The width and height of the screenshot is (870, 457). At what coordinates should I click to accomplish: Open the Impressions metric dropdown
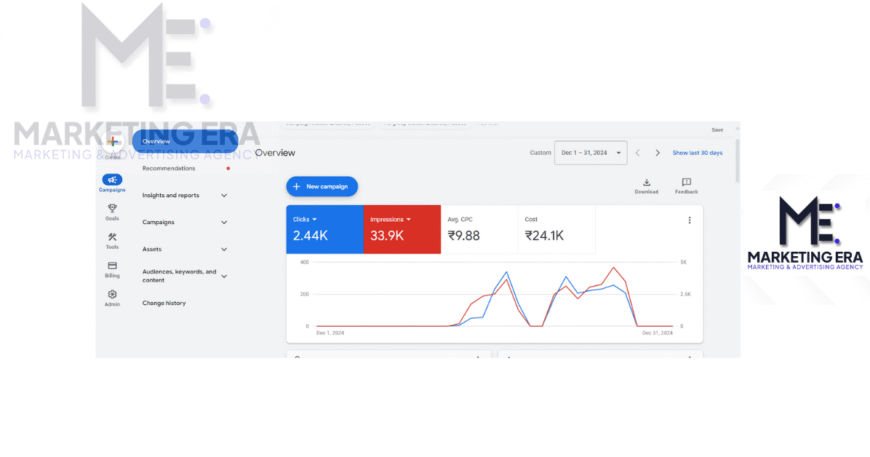[x=409, y=219]
